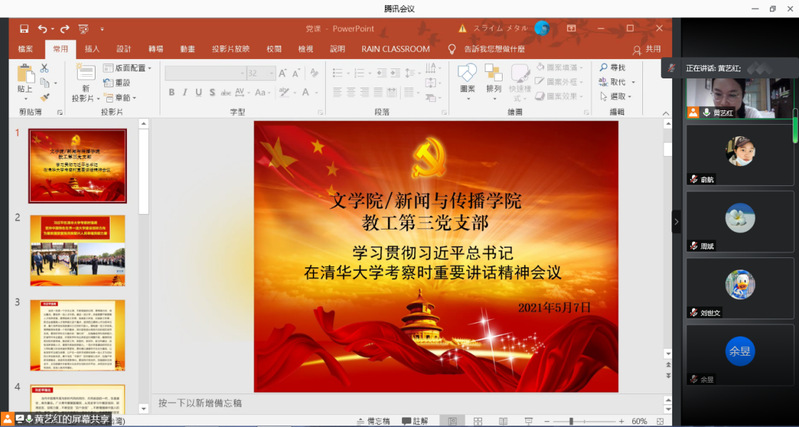Open the Customize Quick Access Toolbar arrow
Screen dimensions: 799x427
coord(102,29)
